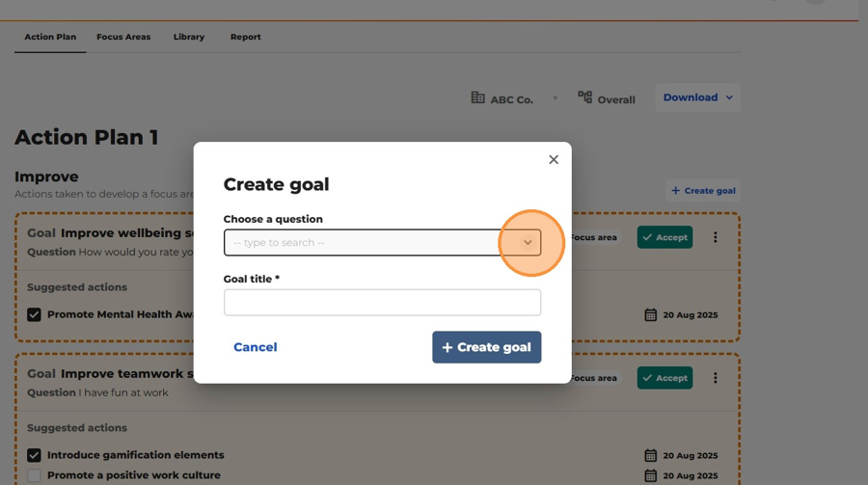Screen dimensions: 868x485
Task: Switch to the Focus Areas tab
Action: click(123, 37)
